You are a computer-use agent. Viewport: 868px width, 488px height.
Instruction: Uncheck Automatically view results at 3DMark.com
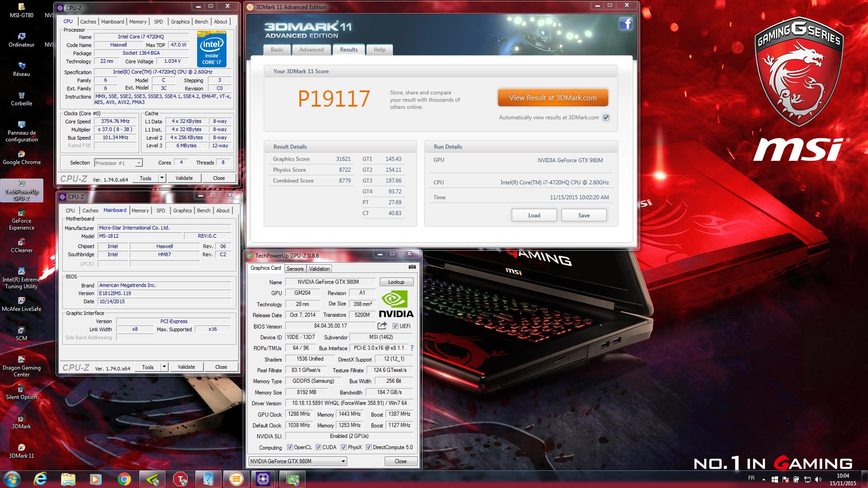606,117
